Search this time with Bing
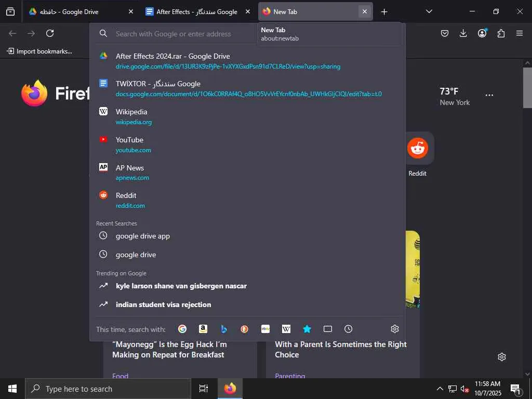The height and width of the screenshot is (399, 532). coord(223,329)
